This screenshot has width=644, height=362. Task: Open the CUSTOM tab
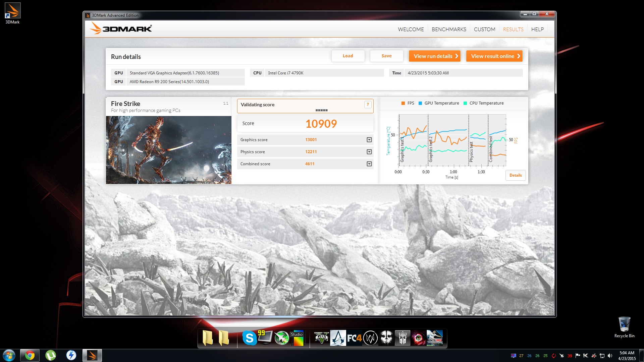click(484, 29)
